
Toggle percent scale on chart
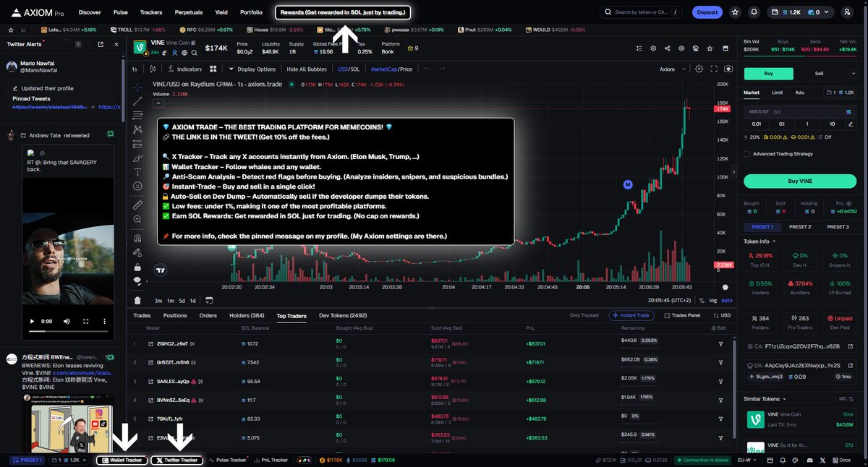(x=701, y=300)
